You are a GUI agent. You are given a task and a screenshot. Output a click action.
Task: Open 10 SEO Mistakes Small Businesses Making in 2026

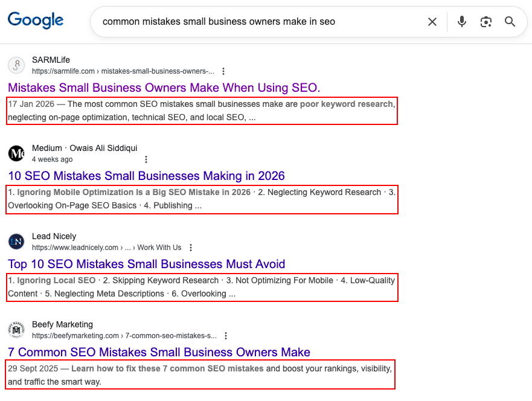pos(146,176)
